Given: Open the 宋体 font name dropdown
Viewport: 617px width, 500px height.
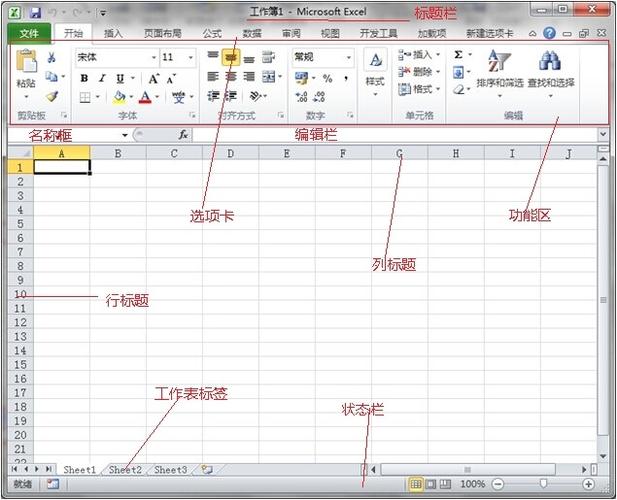Looking at the screenshot, I should coord(154,58).
